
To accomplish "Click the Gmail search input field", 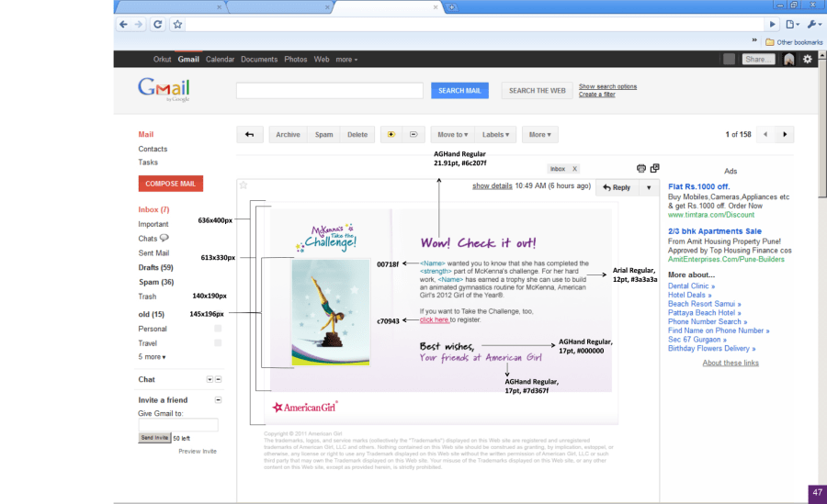I will click(330, 91).
